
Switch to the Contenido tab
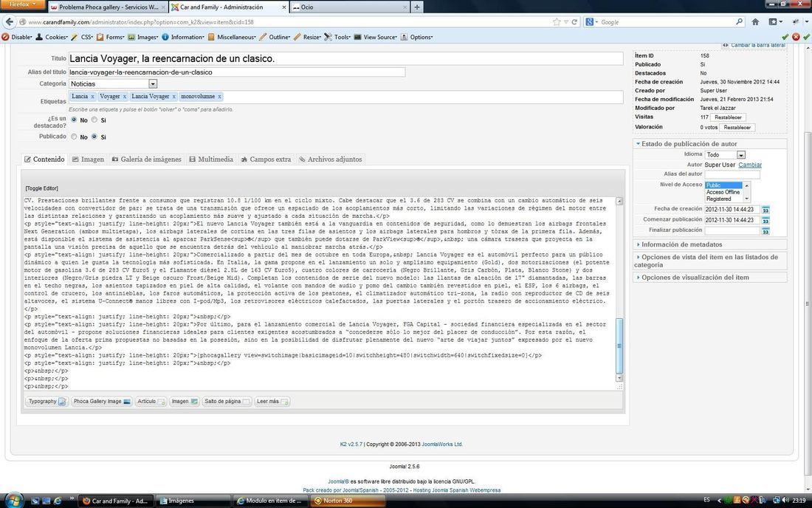(x=44, y=159)
